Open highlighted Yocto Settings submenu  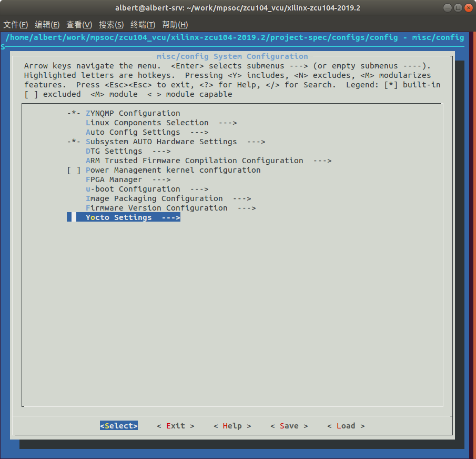pos(124,217)
